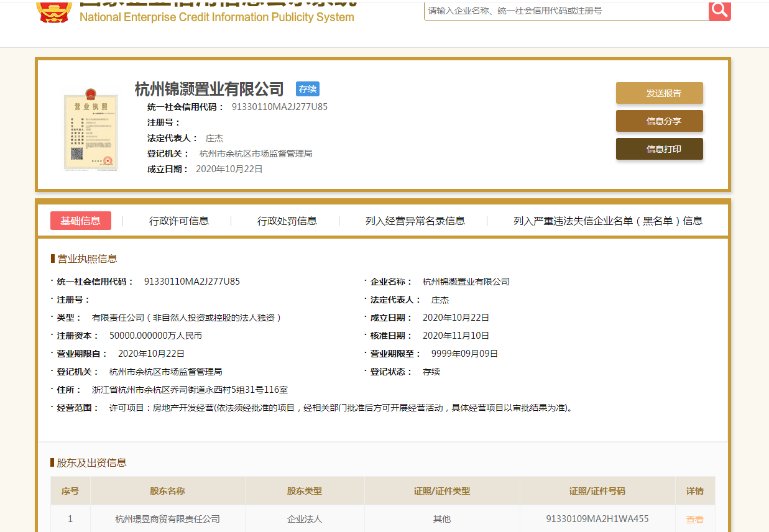This screenshot has height=532, width=769.
Task: Click the 发送报告 button
Action: coord(660,93)
